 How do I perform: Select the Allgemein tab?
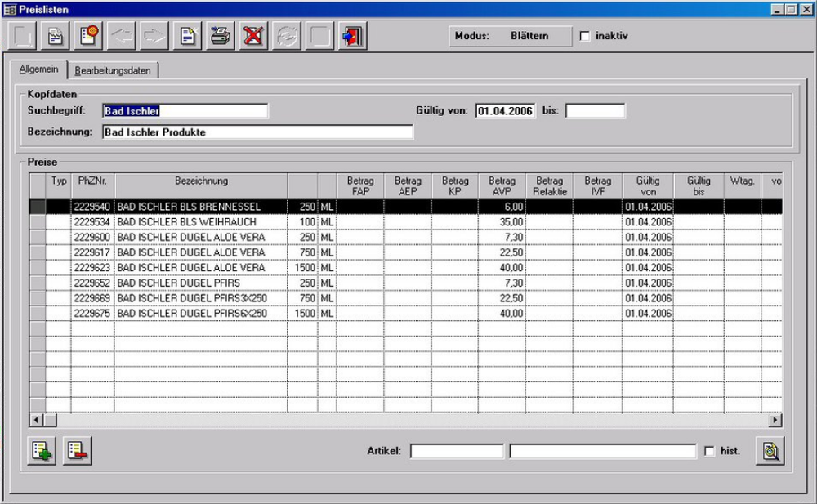(38, 69)
